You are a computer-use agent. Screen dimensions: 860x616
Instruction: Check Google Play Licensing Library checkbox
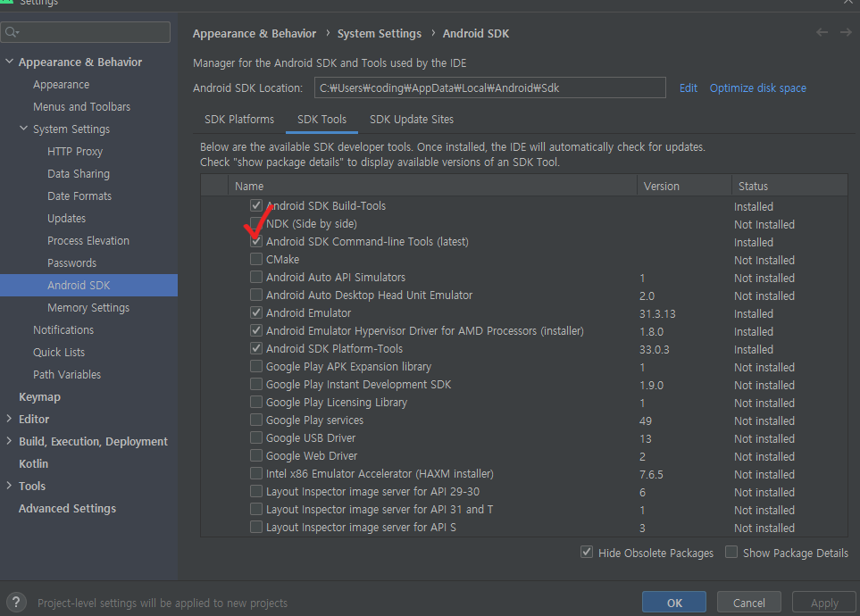coord(256,402)
